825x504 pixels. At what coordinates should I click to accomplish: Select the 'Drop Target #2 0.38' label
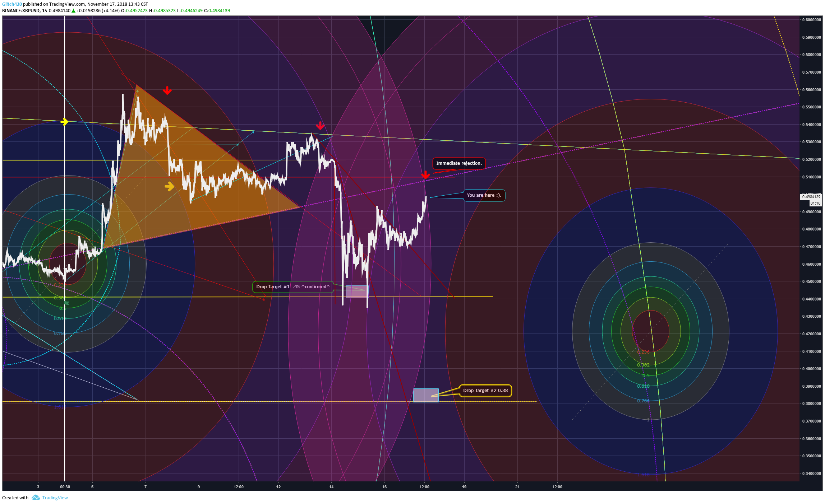click(485, 391)
